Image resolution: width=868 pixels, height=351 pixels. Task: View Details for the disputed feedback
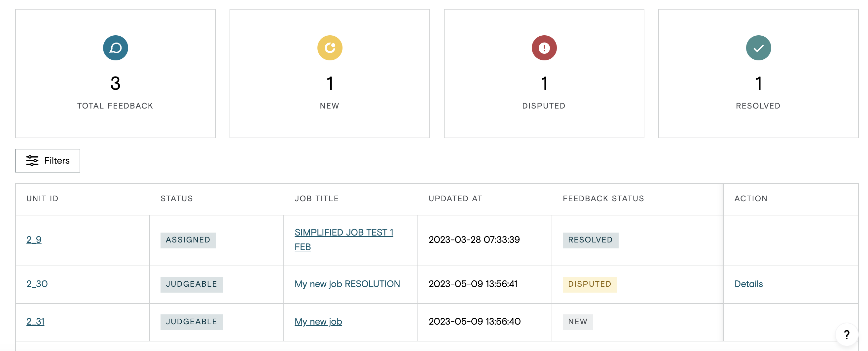tap(748, 284)
